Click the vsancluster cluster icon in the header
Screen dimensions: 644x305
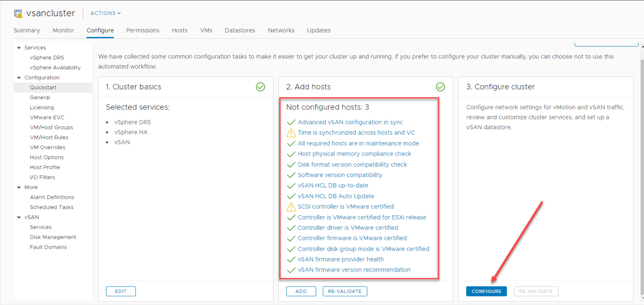point(18,13)
